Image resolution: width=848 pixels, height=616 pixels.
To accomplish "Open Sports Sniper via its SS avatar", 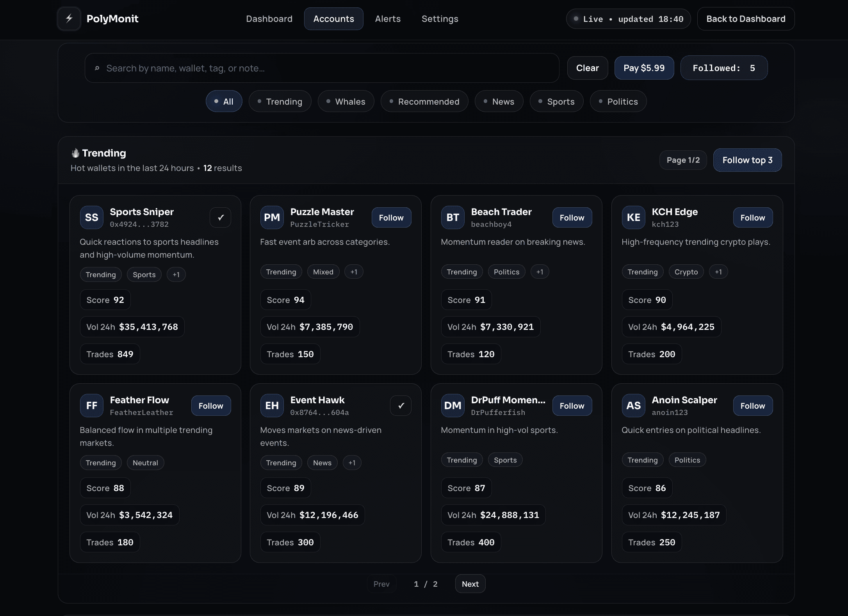I will (x=91, y=217).
